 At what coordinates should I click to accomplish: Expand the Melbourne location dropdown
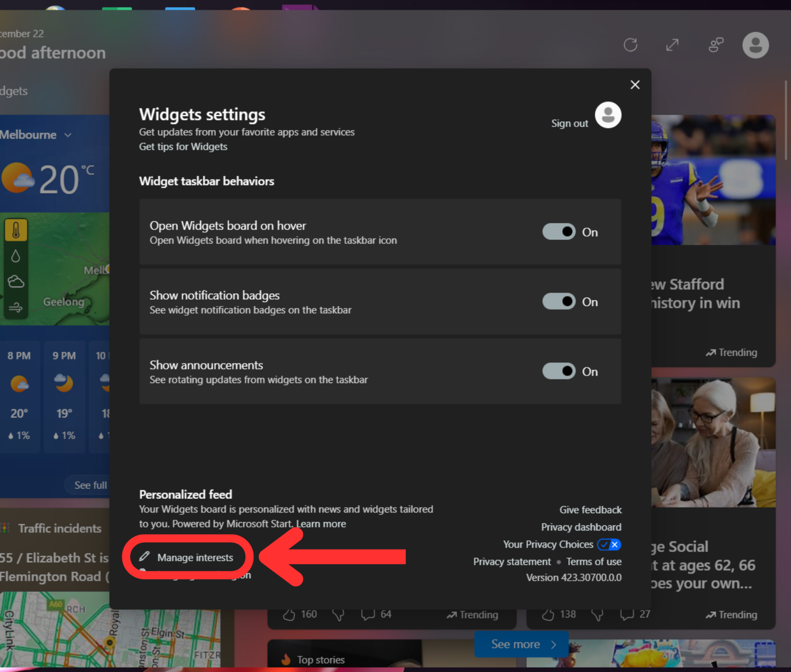[68, 135]
